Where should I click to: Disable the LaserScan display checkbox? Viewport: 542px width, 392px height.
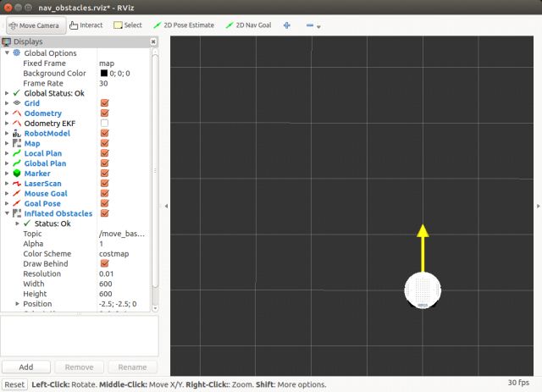104,184
